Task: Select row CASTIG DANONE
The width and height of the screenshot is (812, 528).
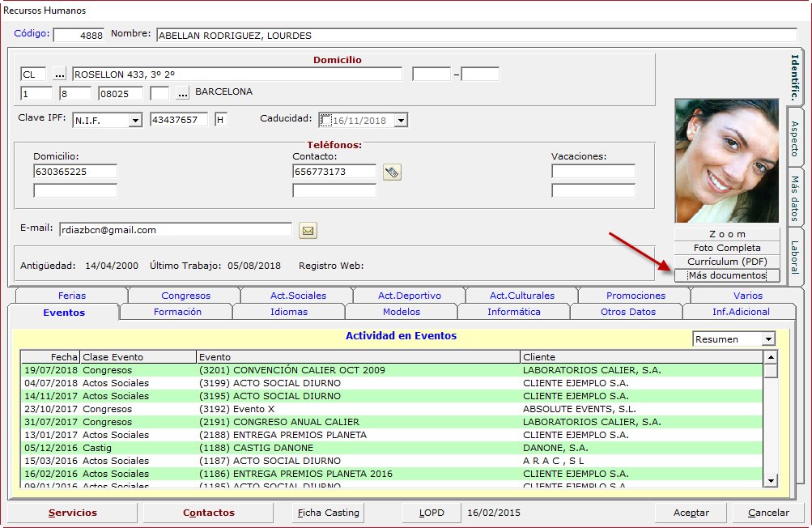Action: coord(392,448)
